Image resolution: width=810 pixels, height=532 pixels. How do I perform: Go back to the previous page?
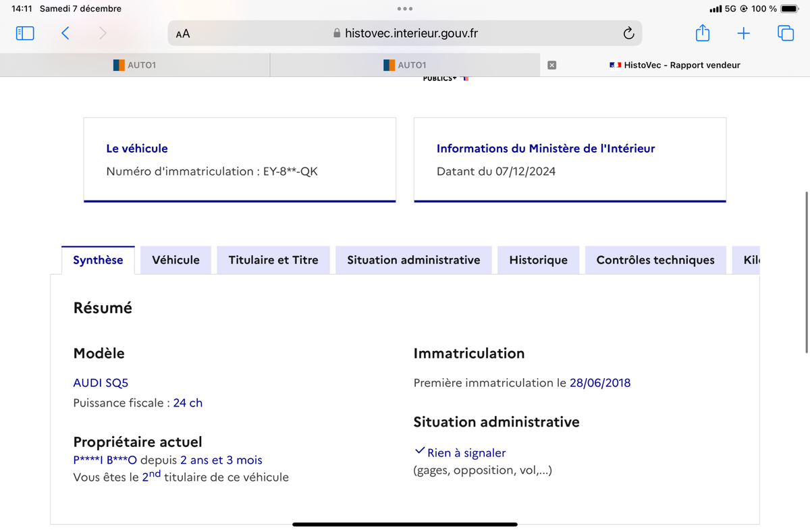(65, 33)
